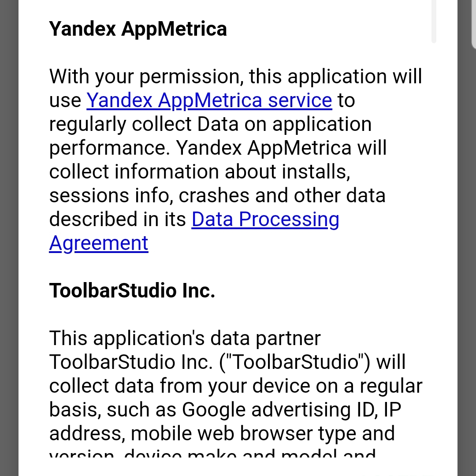
Task: Click the "This application's data partner" line
Action: (x=185, y=338)
